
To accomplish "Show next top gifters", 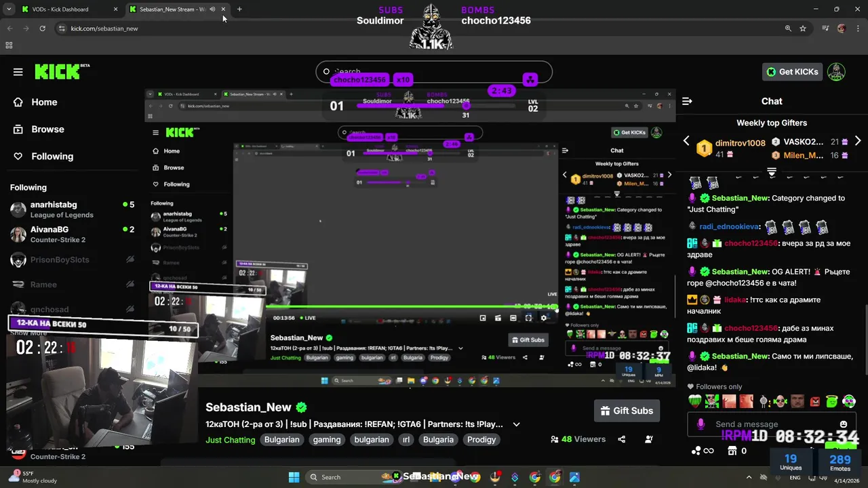I will tap(858, 141).
